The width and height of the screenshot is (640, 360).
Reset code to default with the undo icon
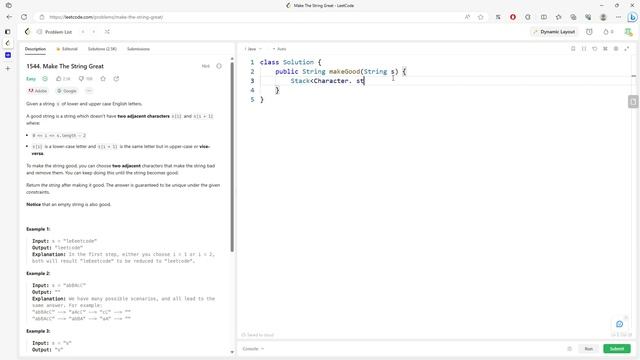click(595, 49)
